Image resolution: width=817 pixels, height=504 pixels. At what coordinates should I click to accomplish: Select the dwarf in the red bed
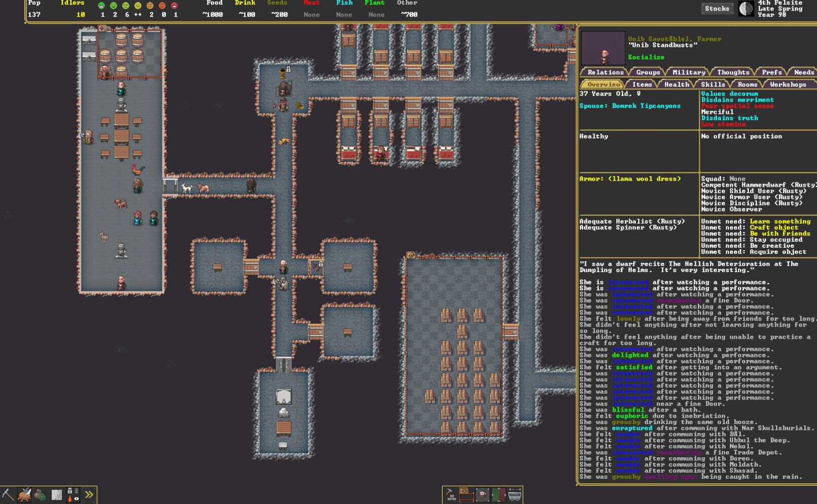click(x=381, y=153)
